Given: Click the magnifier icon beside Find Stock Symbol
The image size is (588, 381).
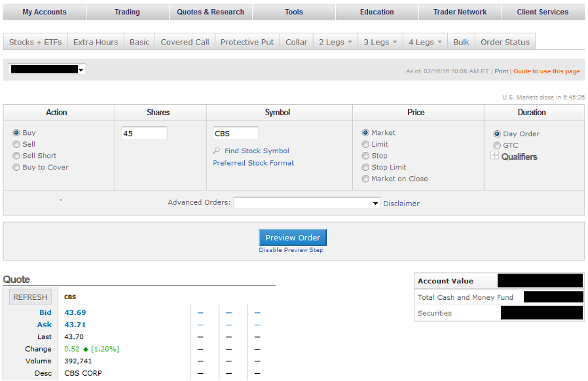Looking at the screenshot, I should (x=216, y=151).
